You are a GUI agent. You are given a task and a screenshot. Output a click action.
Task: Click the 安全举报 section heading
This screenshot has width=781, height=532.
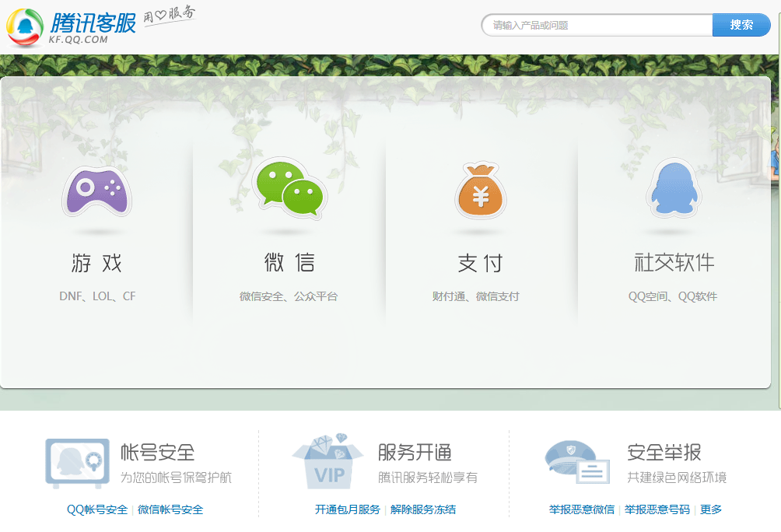point(664,453)
